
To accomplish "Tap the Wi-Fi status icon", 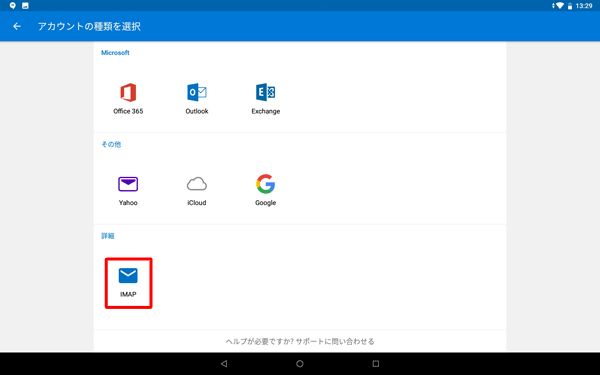I will coord(559,6).
